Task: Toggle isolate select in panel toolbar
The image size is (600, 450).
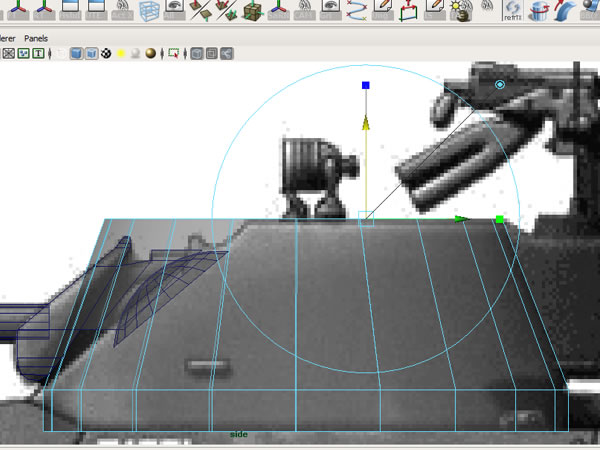Action: pos(175,53)
